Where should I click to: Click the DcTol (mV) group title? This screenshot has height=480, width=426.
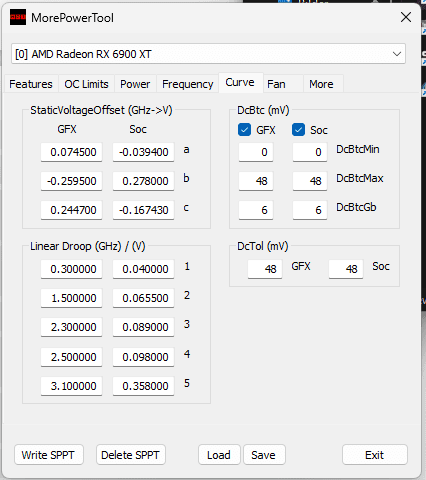263,246
